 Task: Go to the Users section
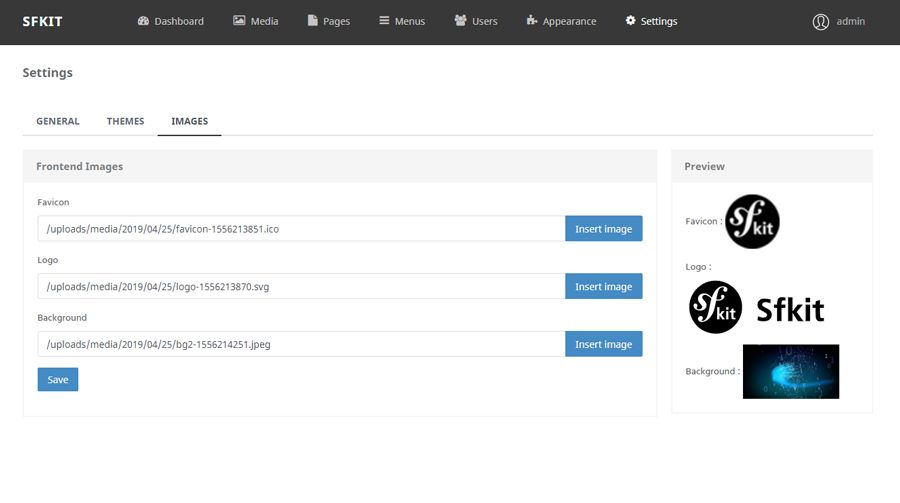(x=476, y=21)
